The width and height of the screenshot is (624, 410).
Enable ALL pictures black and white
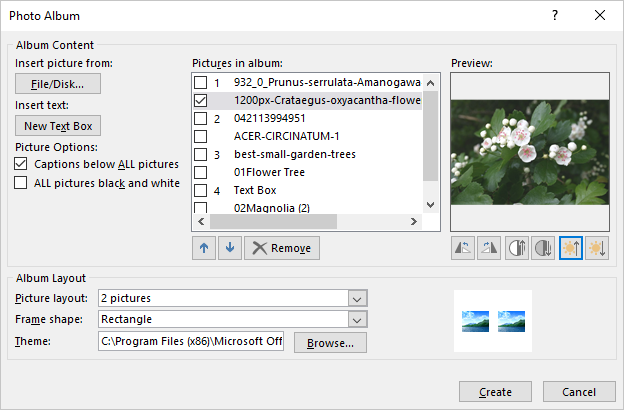pyautogui.click(x=21, y=183)
